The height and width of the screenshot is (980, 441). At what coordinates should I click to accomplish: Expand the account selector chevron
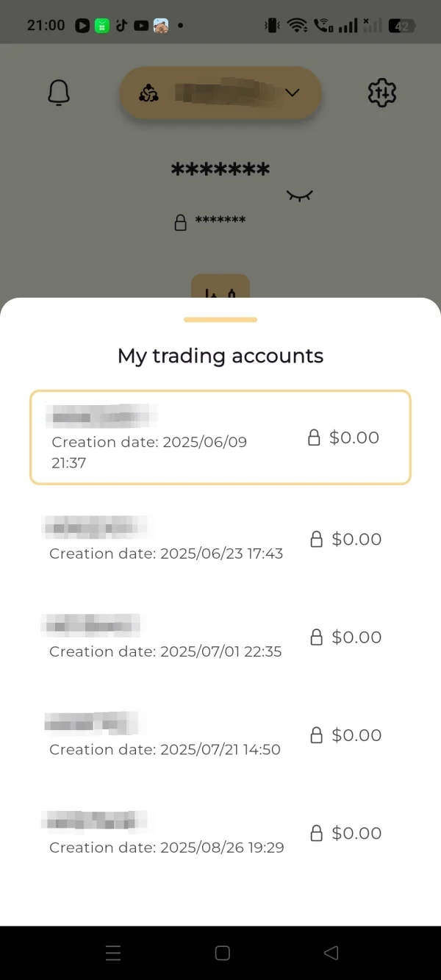293,93
